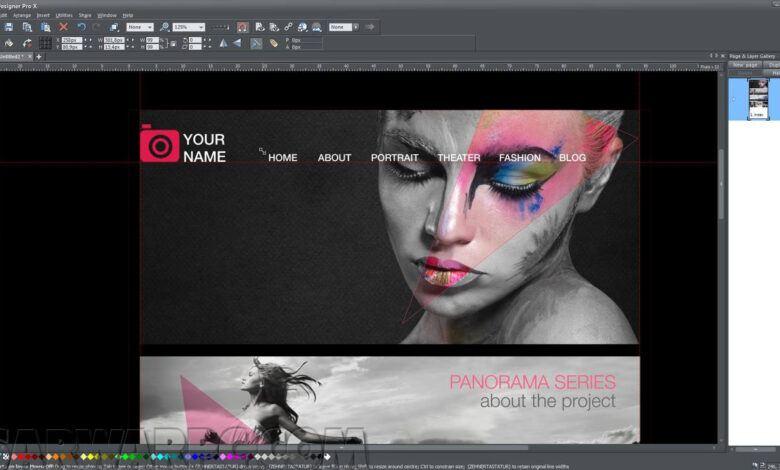Click the pink camera logo
This screenshot has height=470, width=780.
159,143
